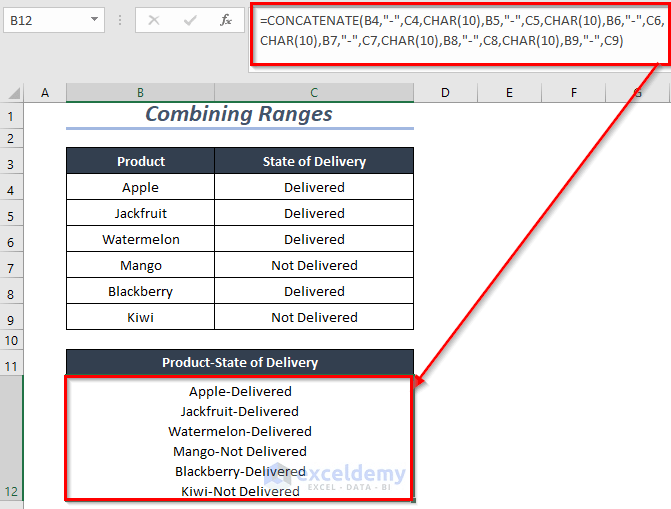Screen dimensions: 671x509
Task: Click the Combining Ranges title cell
Action: pos(240,115)
